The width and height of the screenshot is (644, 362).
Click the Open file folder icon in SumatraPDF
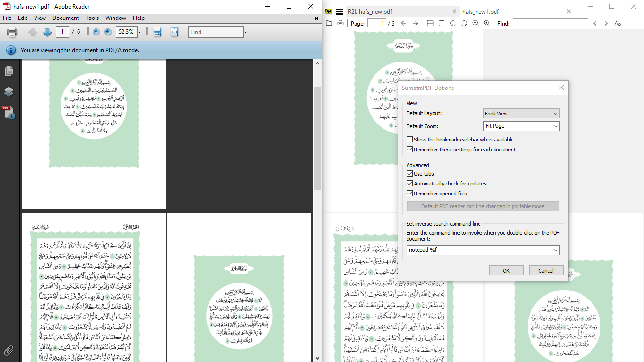329,23
